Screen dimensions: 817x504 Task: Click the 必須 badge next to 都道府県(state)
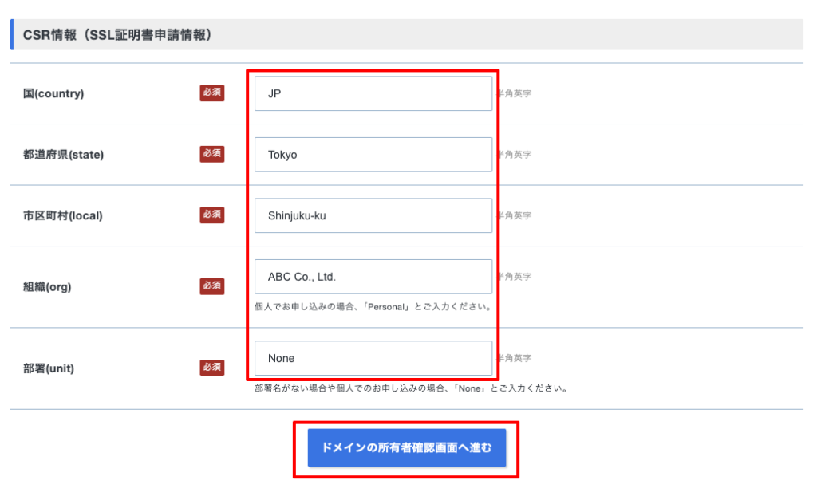click(x=211, y=154)
